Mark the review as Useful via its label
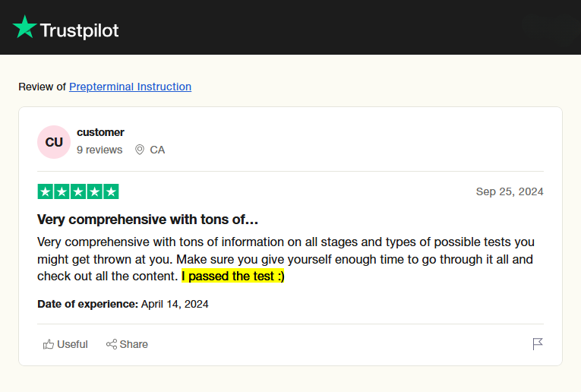 pyautogui.click(x=72, y=344)
